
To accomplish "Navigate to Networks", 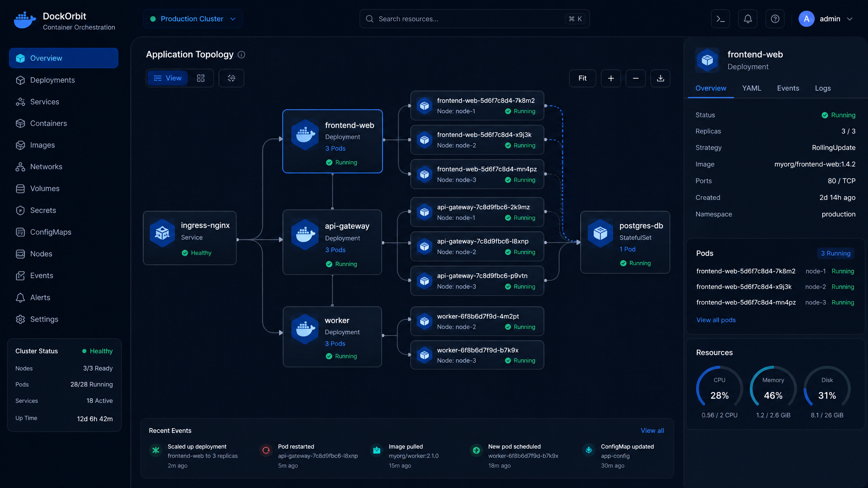I will pyautogui.click(x=64, y=167).
